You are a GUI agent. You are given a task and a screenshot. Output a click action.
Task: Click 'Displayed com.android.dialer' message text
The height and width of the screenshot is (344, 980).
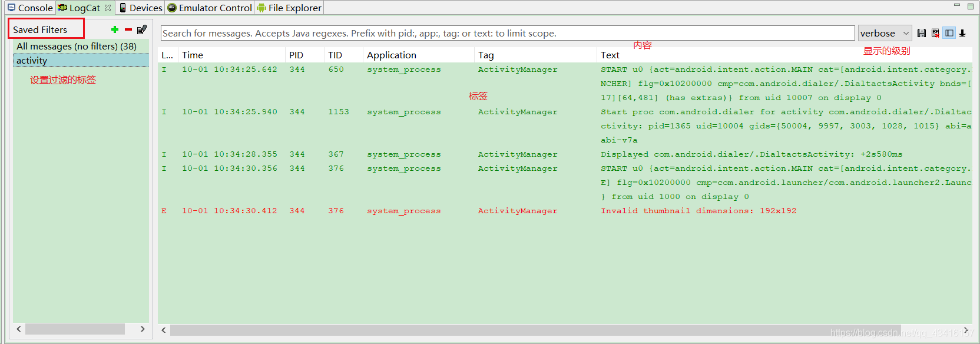(x=751, y=154)
